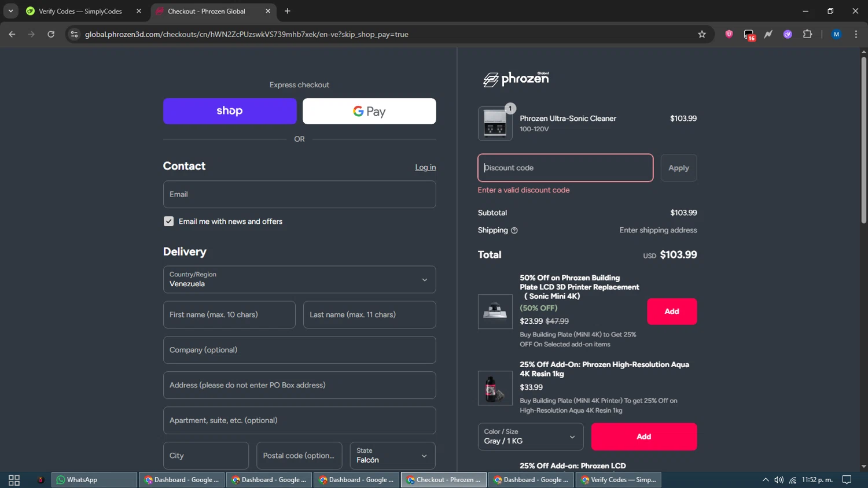Click the red icon next to Task View
The height and width of the screenshot is (488, 868).
click(x=41, y=480)
